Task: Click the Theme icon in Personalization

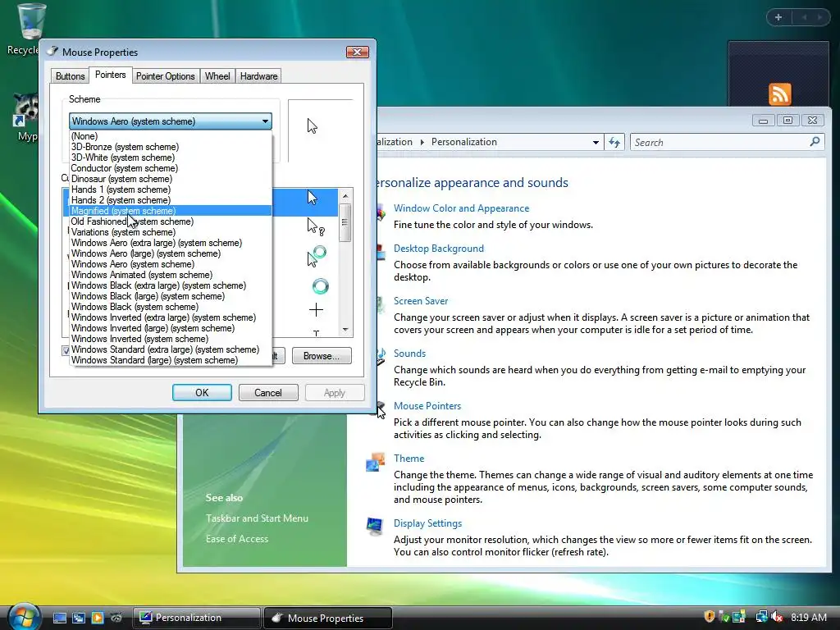Action: [x=375, y=462]
